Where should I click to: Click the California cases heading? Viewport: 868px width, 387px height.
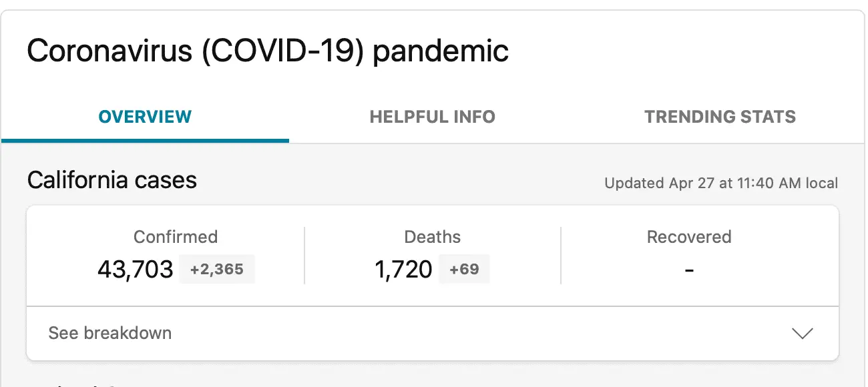pos(112,180)
